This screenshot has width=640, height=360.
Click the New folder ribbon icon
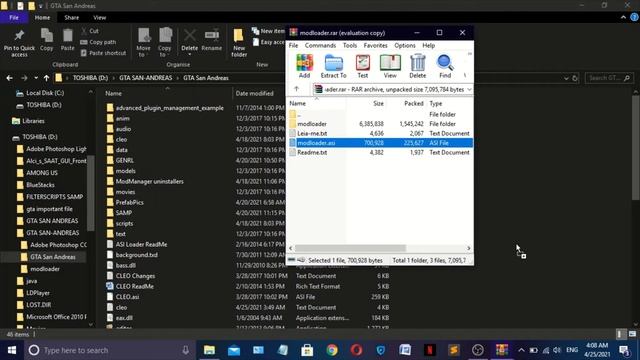click(x=239, y=43)
